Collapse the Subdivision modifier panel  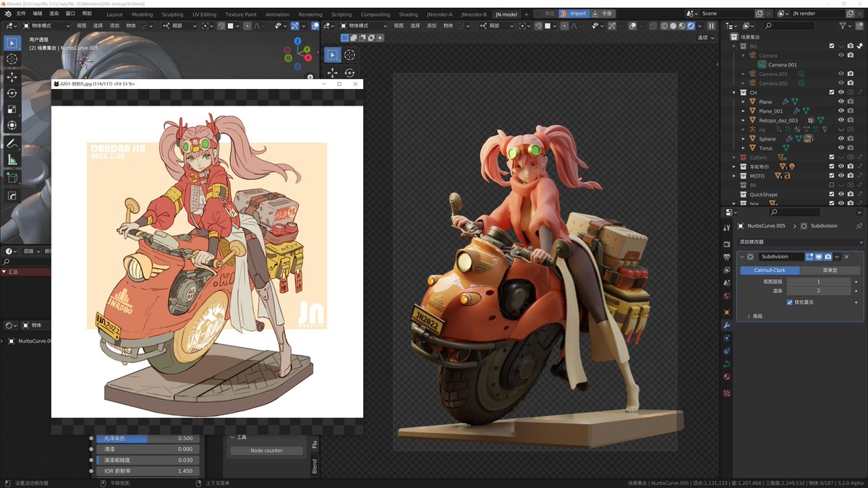pyautogui.click(x=742, y=257)
